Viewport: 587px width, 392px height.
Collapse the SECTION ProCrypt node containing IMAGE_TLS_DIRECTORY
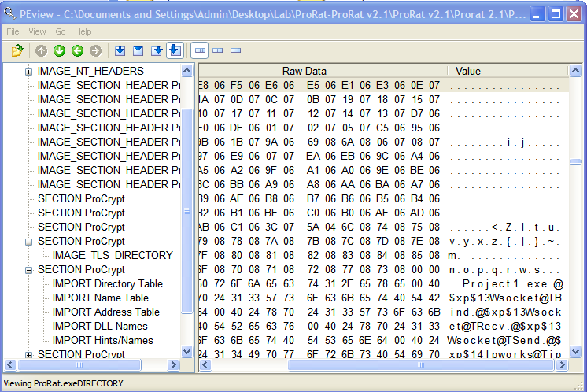29,242
